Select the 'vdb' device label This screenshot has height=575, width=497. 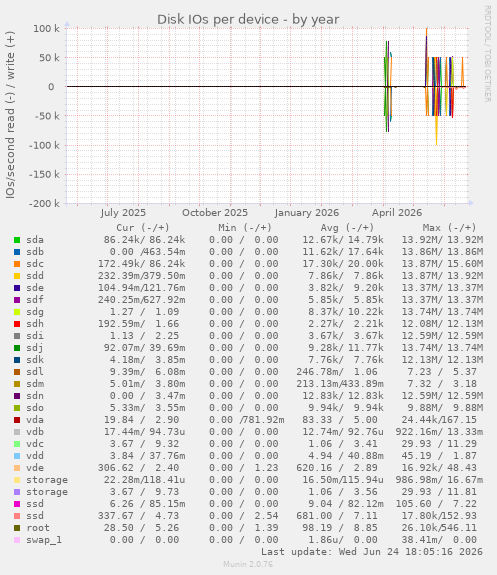(35, 432)
